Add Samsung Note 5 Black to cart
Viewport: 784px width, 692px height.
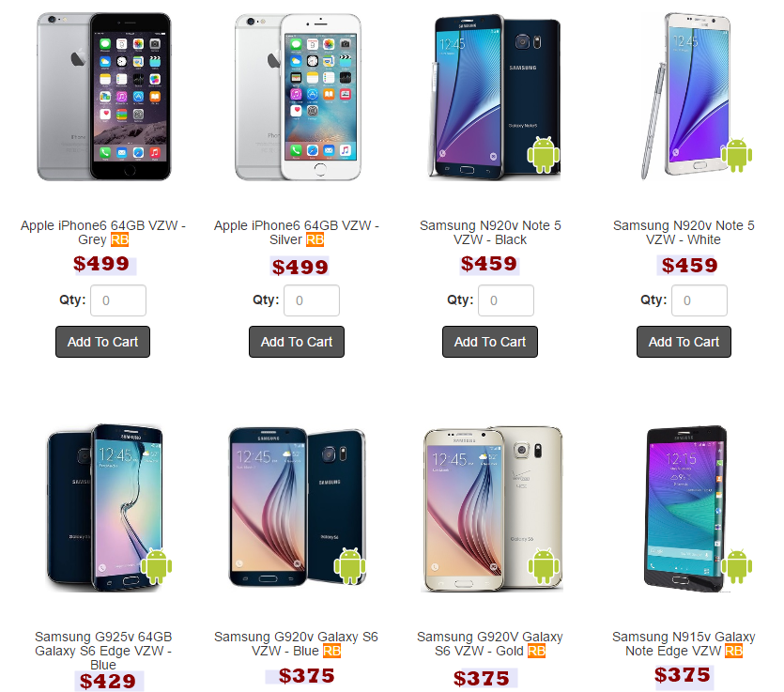click(490, 342)
